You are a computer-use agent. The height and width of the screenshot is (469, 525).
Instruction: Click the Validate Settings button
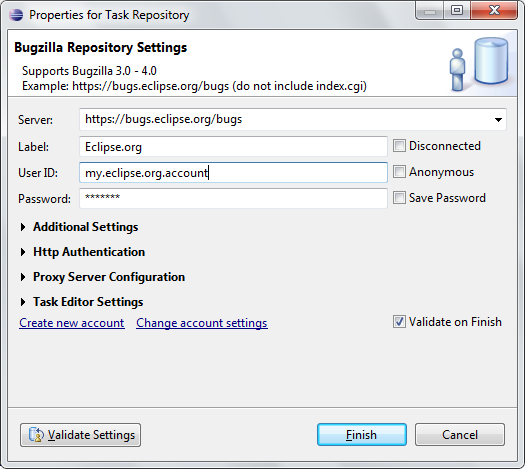click(80, 435)
